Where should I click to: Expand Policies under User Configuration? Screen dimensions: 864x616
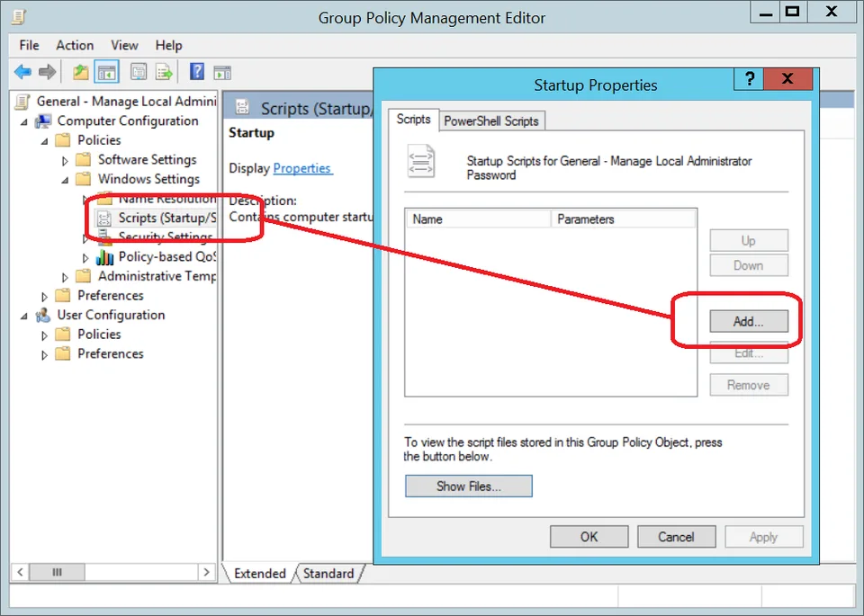(45, 335)
